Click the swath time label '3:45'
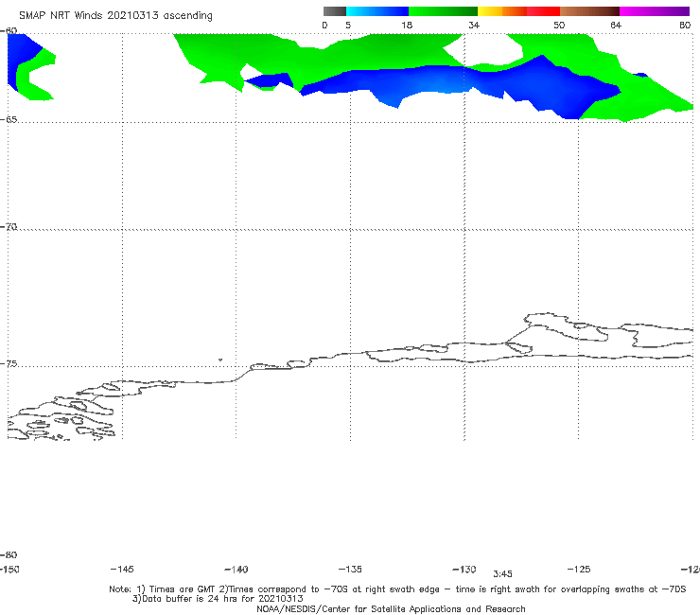 [502, 574]
